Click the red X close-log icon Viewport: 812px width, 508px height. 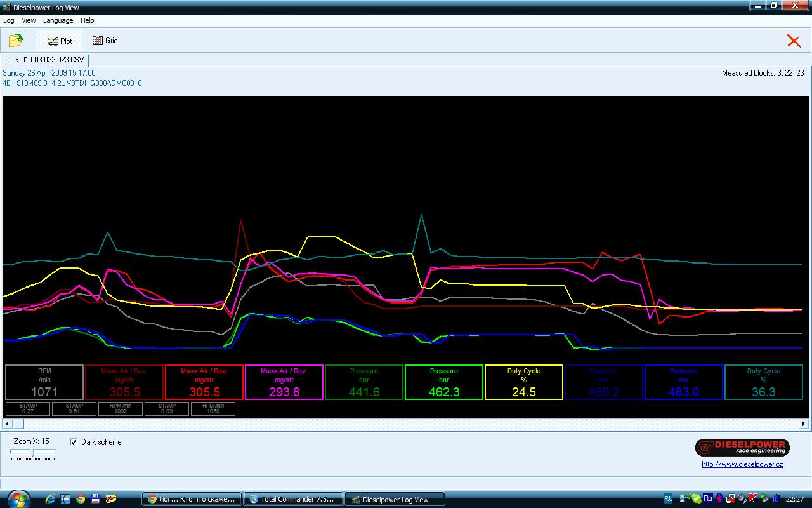pyautogui.click(x=794, y=41)
